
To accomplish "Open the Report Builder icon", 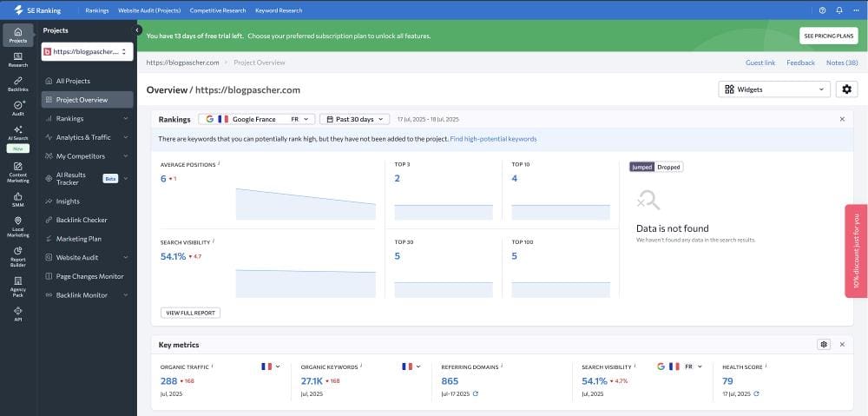I will pos(17,258).
